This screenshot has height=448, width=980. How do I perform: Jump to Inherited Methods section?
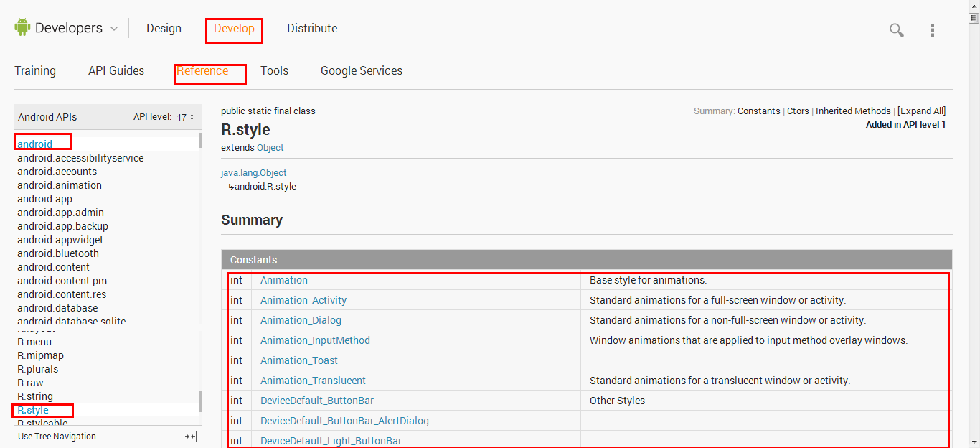click(x=853, y=111)
